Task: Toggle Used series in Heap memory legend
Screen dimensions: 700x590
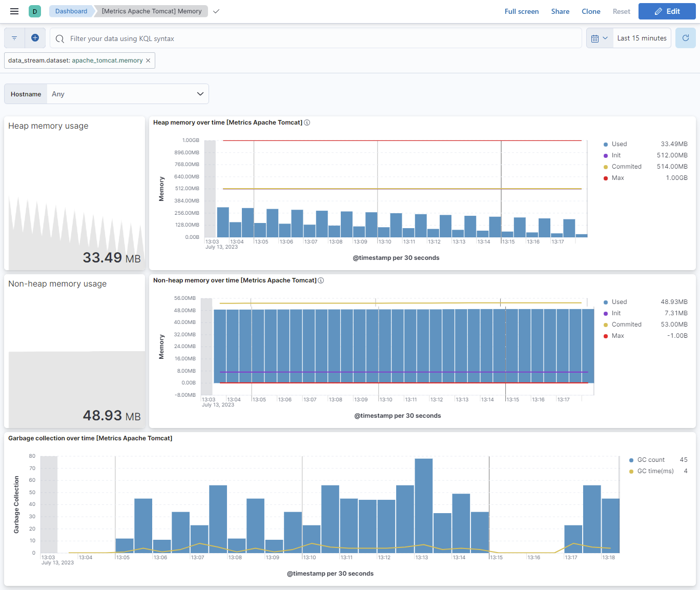Action: click(x=619, y=144)
